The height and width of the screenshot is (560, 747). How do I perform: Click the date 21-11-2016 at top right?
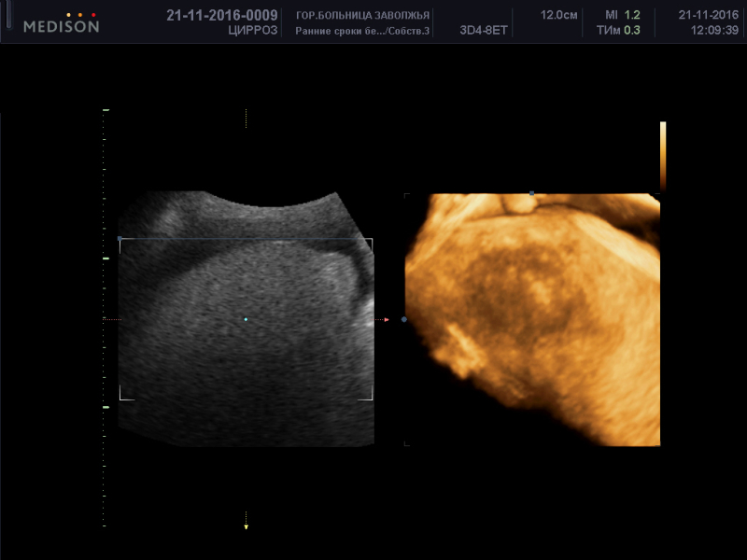(709, 15)
